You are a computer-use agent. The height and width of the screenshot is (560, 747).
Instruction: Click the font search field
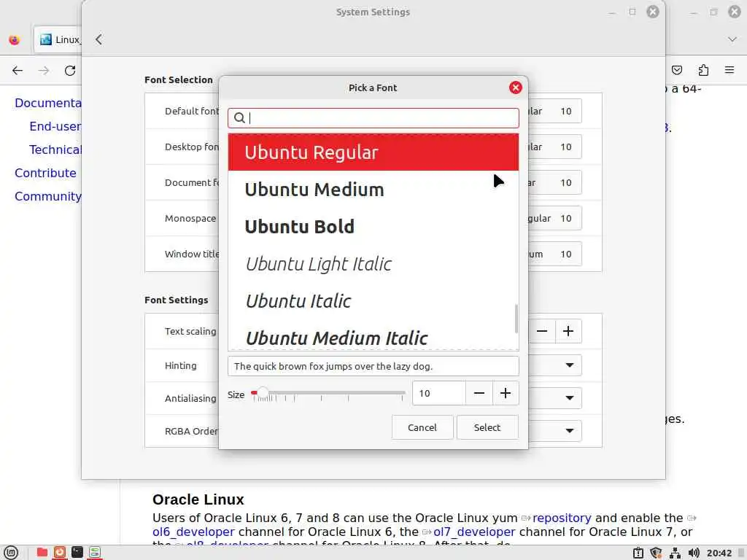click(x=373, y=117)
